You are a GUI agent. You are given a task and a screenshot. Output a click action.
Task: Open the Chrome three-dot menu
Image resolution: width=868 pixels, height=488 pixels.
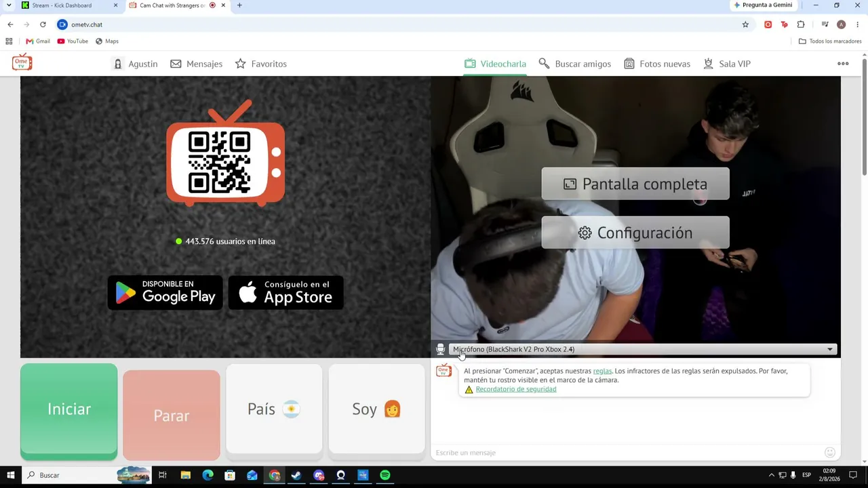coord(857,24)
